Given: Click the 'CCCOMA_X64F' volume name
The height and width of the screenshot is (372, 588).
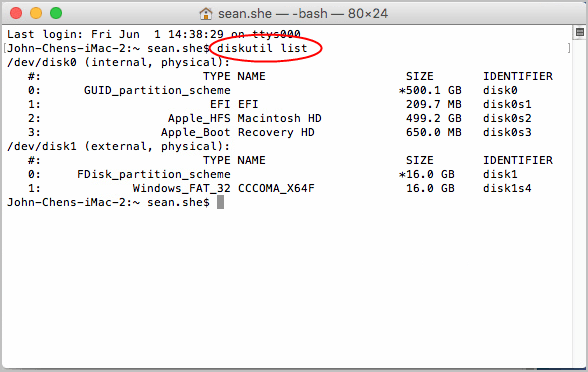Looking at the screenshot, I should point(276,188).
